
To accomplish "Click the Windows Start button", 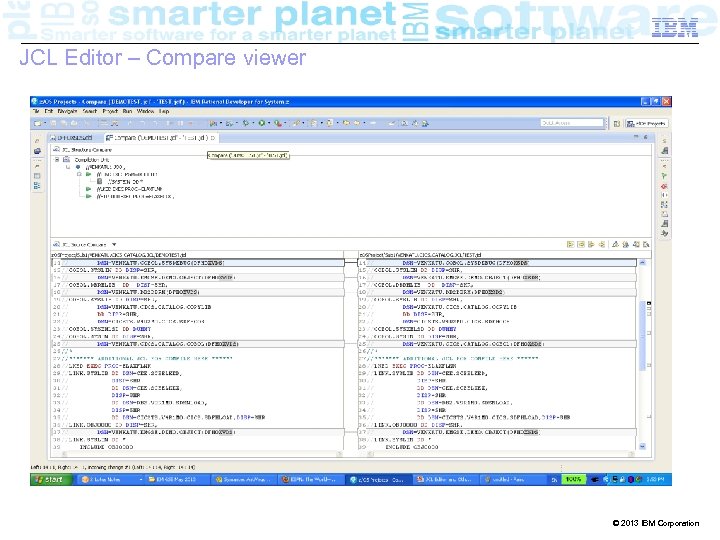I will 52,479.
